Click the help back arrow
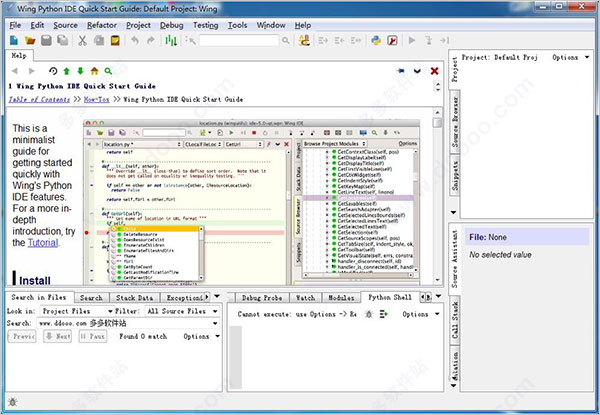 pos(15,71)
